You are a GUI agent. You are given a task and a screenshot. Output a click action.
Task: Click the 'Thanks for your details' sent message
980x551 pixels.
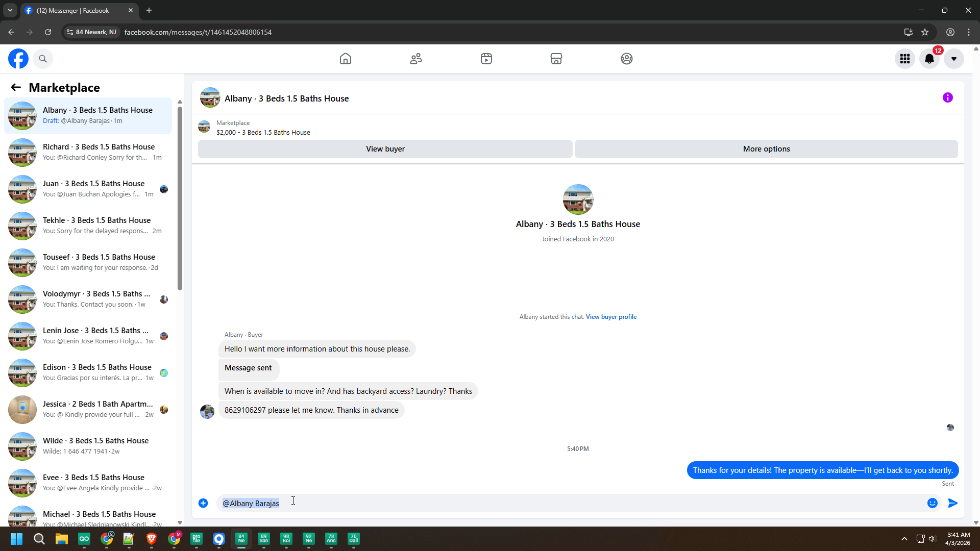click(823, 470)
